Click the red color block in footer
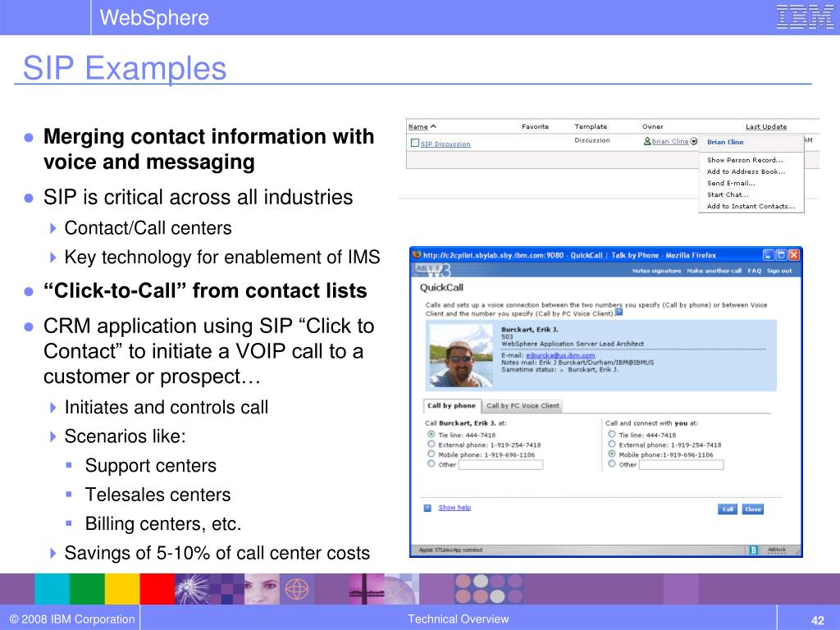Viewport: 840px width, 630px height. (157, 589)
